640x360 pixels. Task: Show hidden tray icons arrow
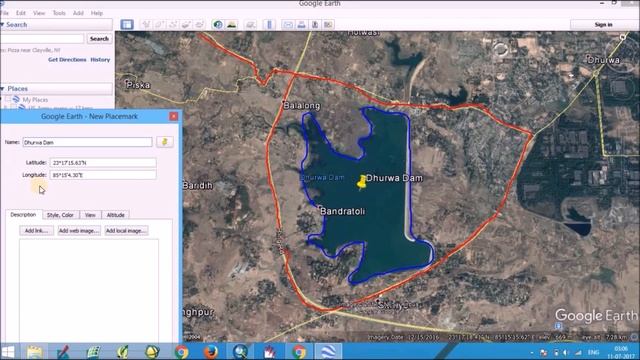pyautogui.click(x=532, y=353)
